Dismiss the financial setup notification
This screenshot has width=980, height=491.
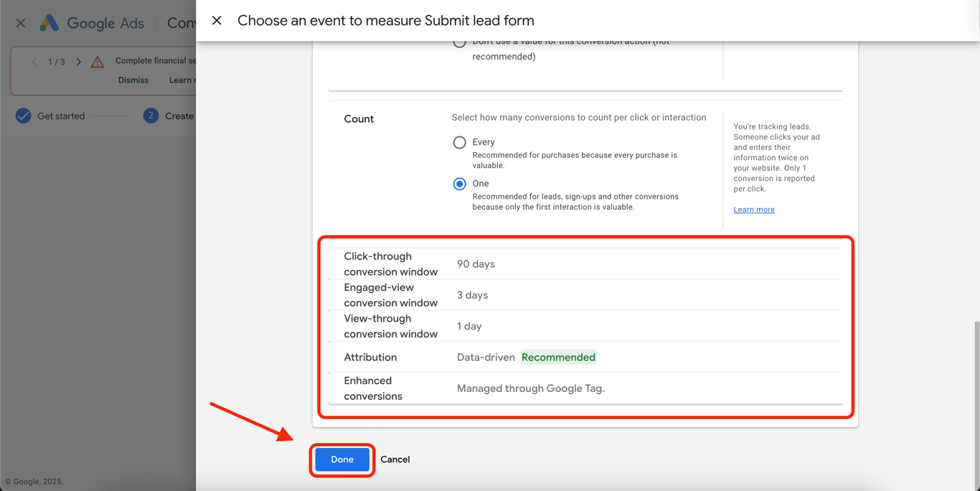pos(133,80)
